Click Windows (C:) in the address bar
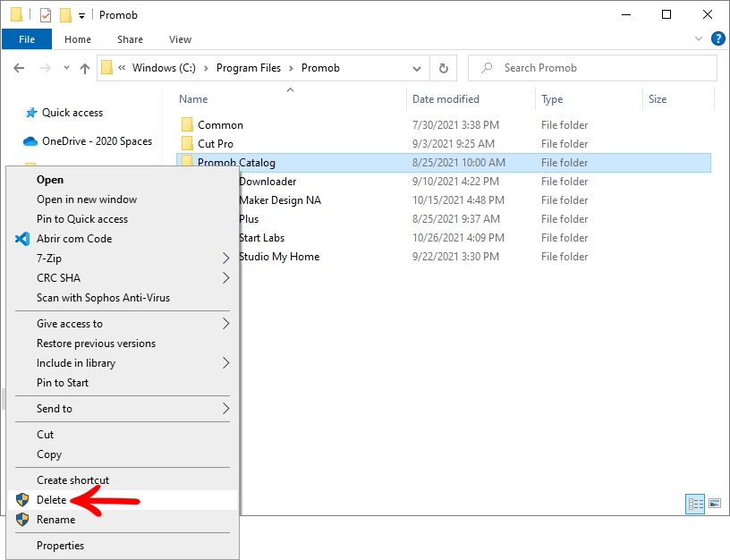The width and height of the screenshot is (730, 560). [x=164, y=68]
